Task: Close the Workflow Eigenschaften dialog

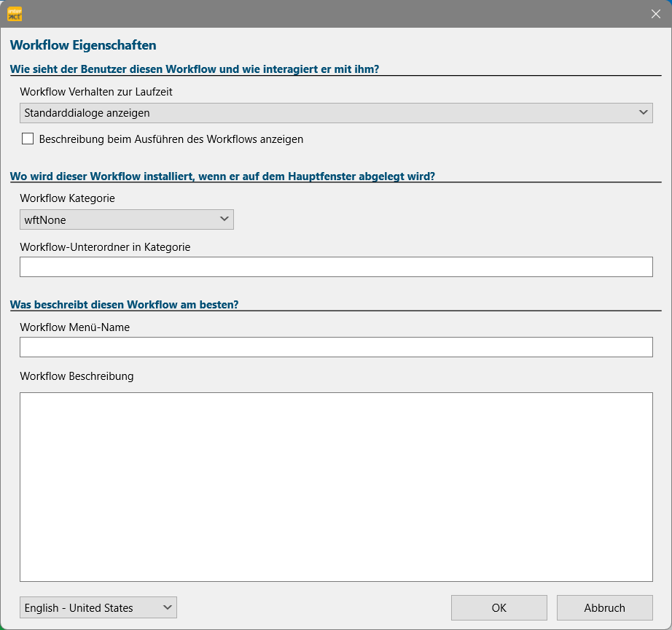Action: coord(655,14)
